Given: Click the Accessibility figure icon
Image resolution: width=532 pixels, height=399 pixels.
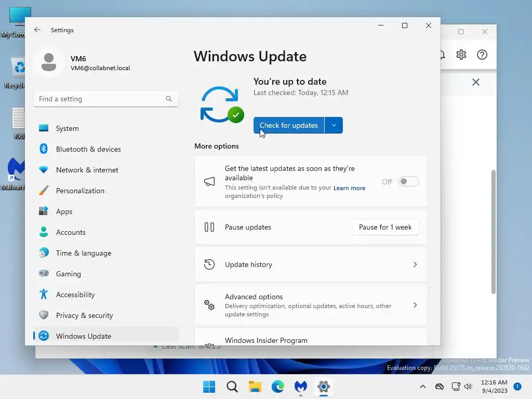Looking at the screenshot, I should pos(44,294).
